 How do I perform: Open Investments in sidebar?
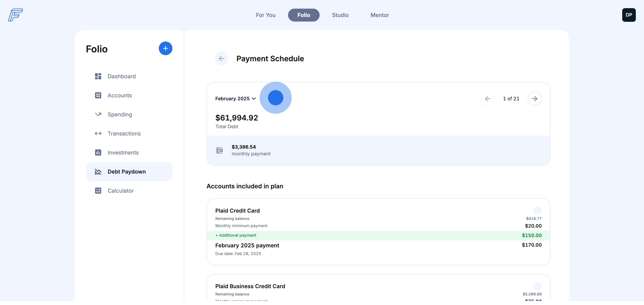pos(123,153)
